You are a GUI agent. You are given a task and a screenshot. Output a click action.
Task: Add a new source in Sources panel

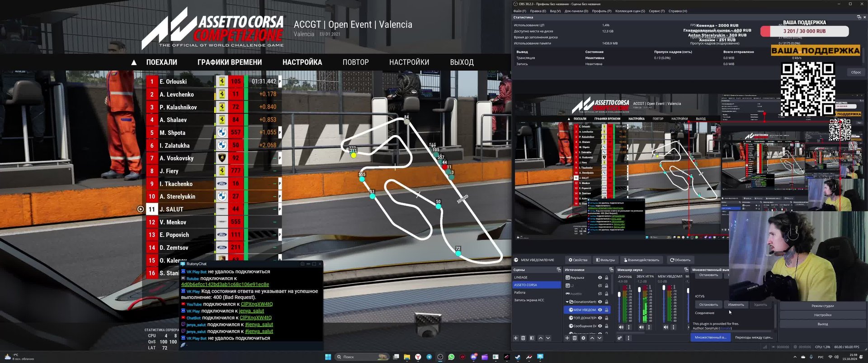[567, 338]
